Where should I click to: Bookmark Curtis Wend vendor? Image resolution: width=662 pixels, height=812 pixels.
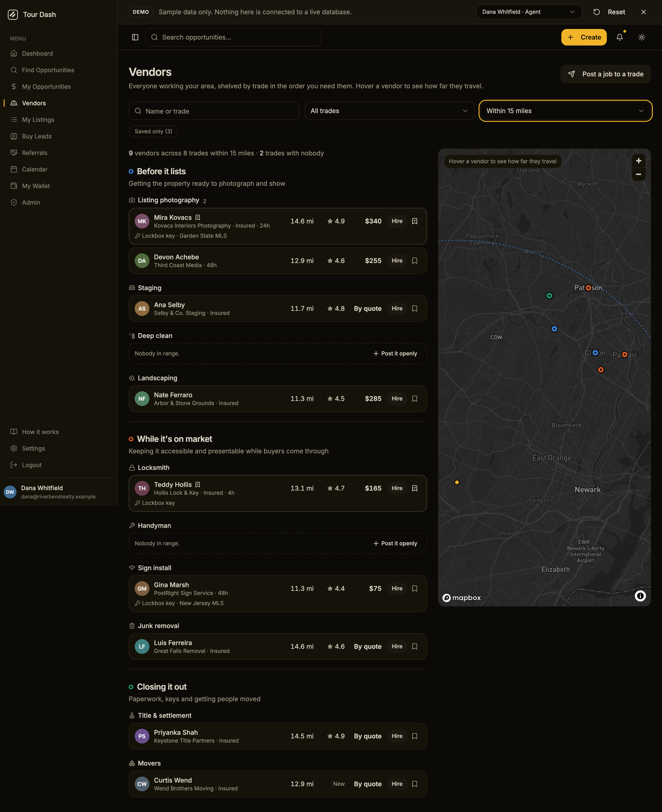(x=414, y=784)
